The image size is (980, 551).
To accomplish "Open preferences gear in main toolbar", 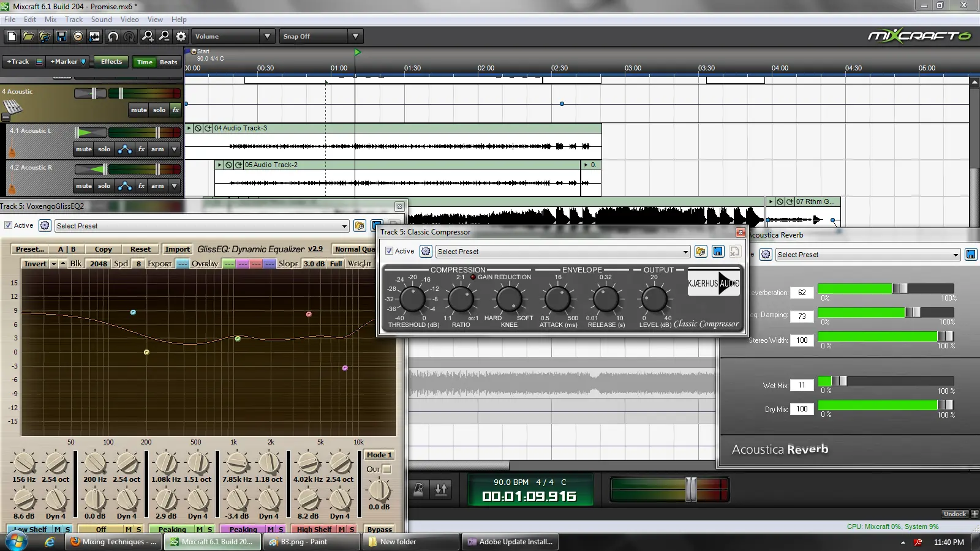I will tap(181, 37).
